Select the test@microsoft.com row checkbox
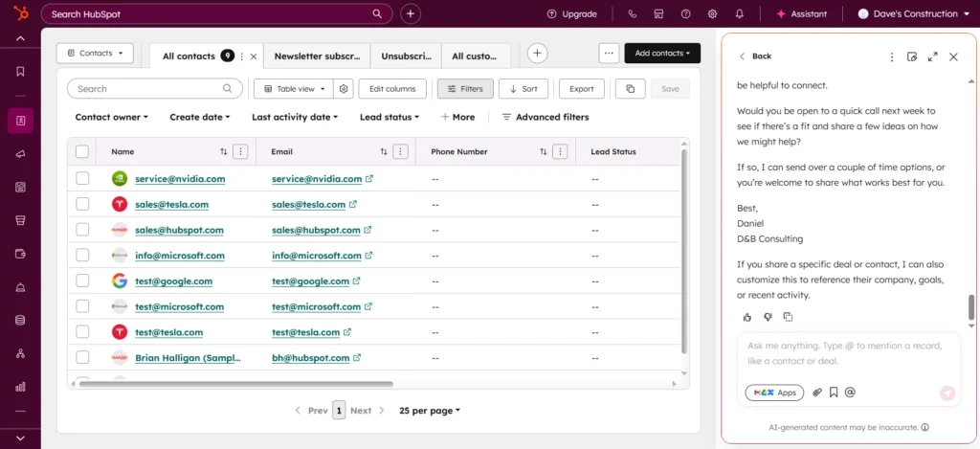 click(82, 306)
